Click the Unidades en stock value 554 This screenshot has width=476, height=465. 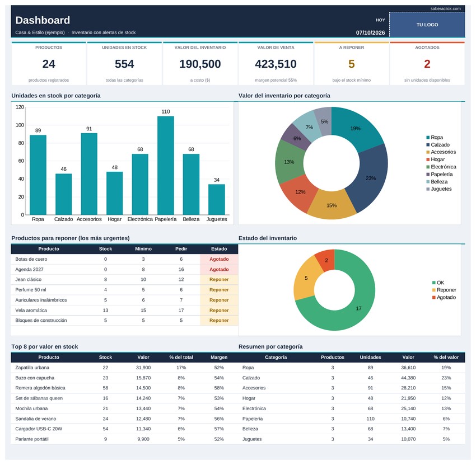click(x=124, y=64)
